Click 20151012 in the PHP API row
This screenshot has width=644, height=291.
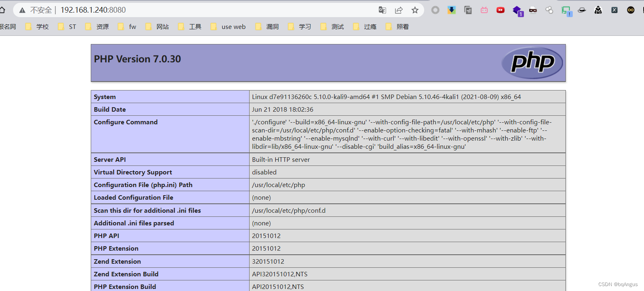pyautogui.click(x=266, y=236)
